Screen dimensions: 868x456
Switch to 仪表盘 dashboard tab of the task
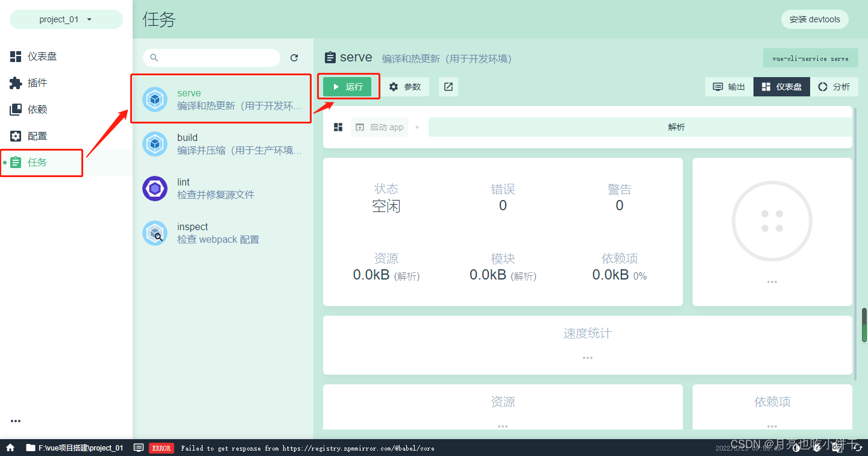point(782,87)
